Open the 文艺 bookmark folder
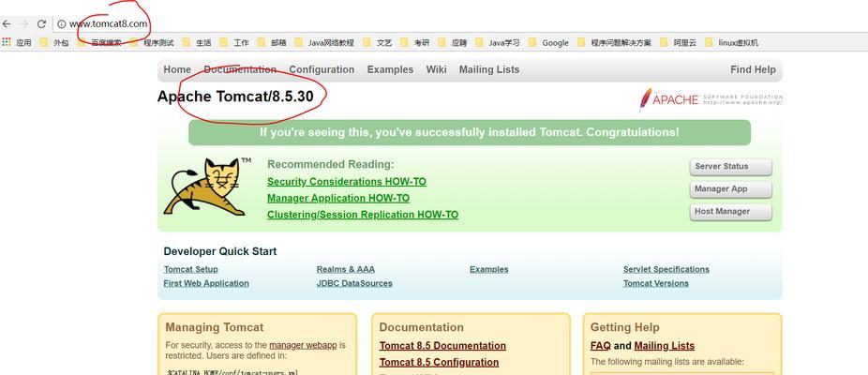868x375 pixels. [378, 42]
